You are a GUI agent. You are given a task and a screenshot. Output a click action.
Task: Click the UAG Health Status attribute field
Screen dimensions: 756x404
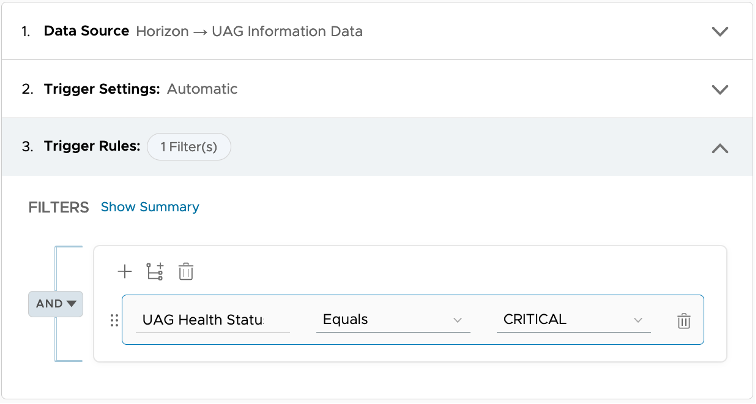pyautogui.click(x=212, y=320)
